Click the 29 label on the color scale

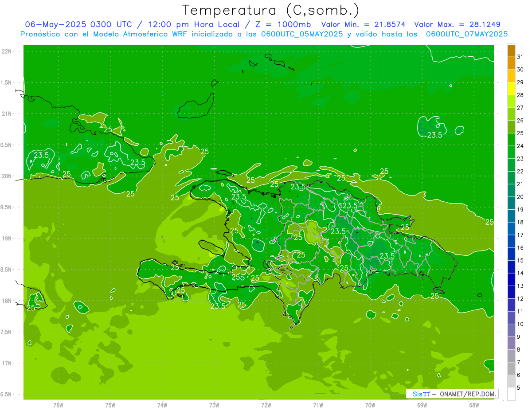click(x=520, y=82)
